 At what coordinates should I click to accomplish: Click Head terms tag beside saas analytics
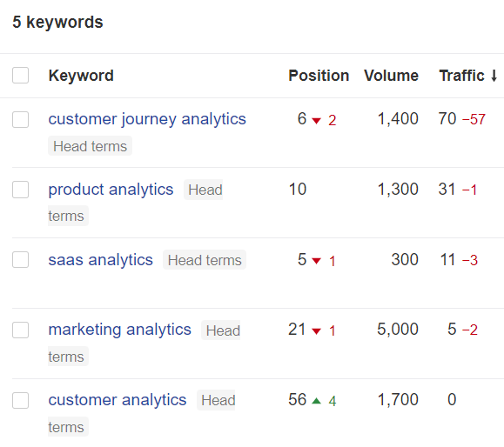click(205, 260)
